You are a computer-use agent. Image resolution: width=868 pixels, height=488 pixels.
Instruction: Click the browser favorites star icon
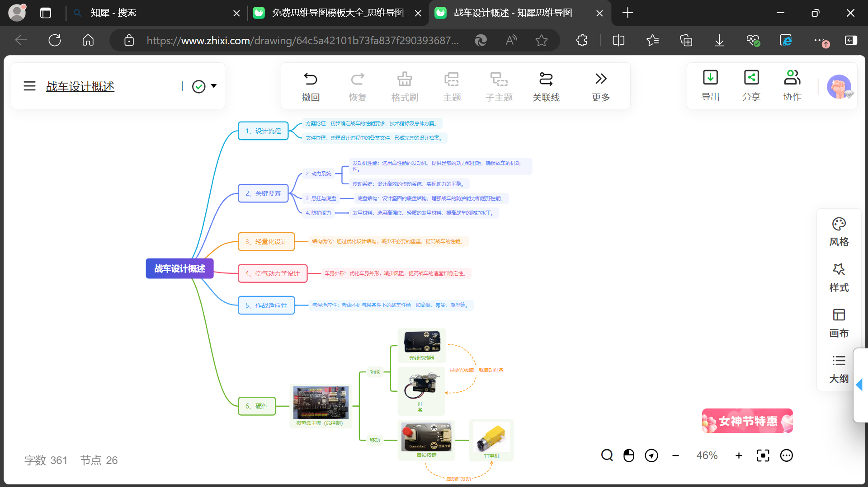pyautogui.click(x=542, y=41)
